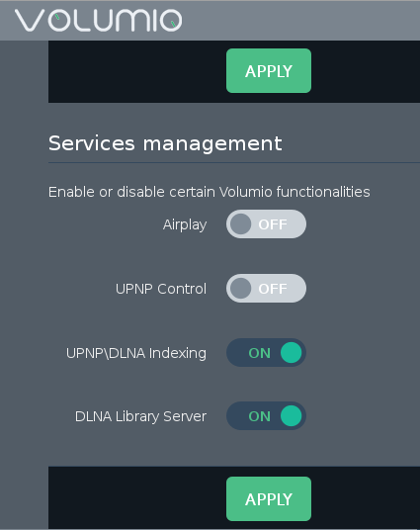Click the gray knob of UPNP Control switch
Viewport: 420px width, 530px height.
pyautogui.click(x=240, y=288)
